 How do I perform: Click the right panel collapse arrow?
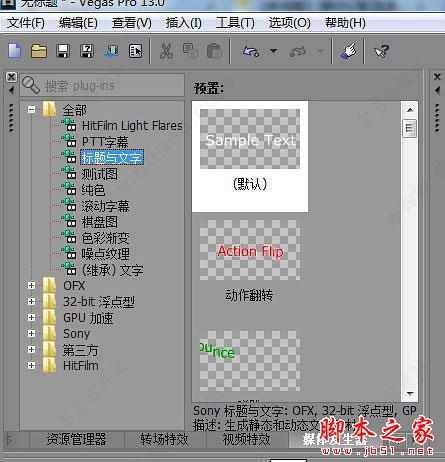coord(437,90)
